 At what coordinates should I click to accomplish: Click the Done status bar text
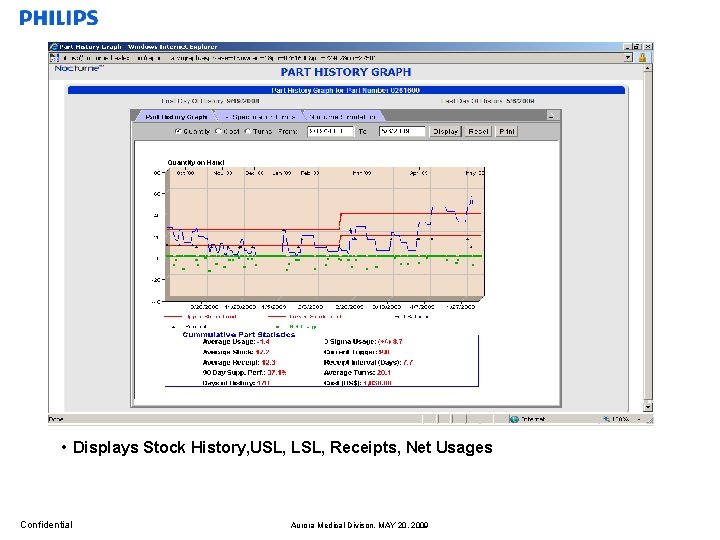click(x=56, y=419)
